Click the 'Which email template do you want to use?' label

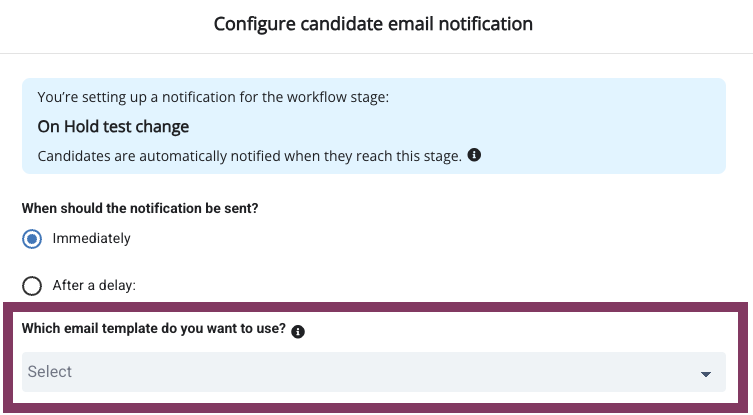(x=154, y=329)
